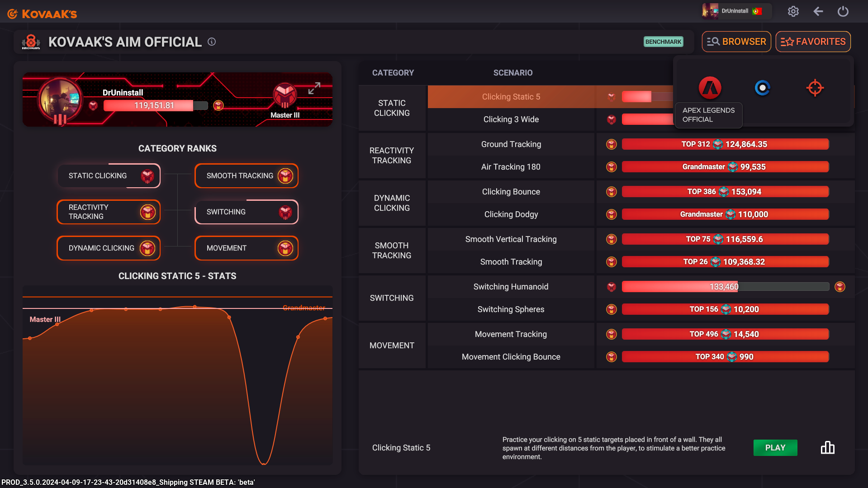Click the Category column header

click(x=393, y=73)
